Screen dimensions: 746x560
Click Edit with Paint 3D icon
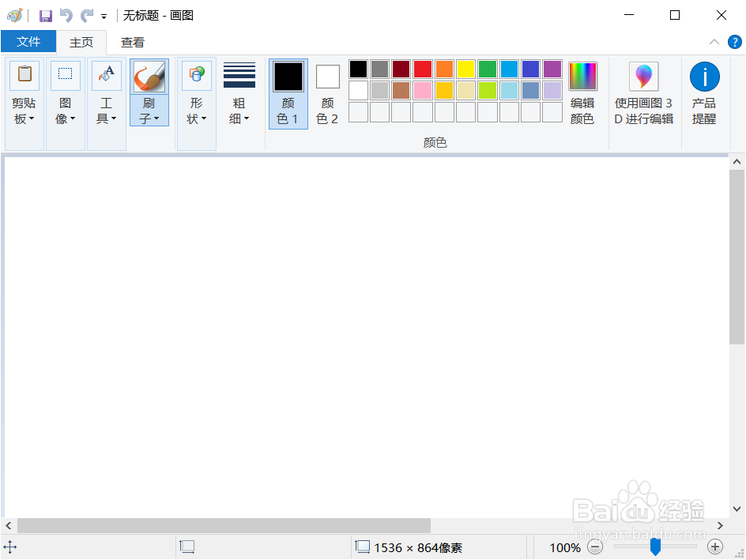[x=643, y=76]
